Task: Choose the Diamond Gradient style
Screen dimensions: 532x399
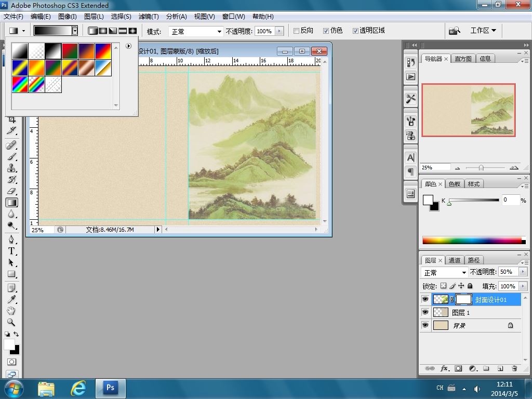Action: click(x=132, y=31)
